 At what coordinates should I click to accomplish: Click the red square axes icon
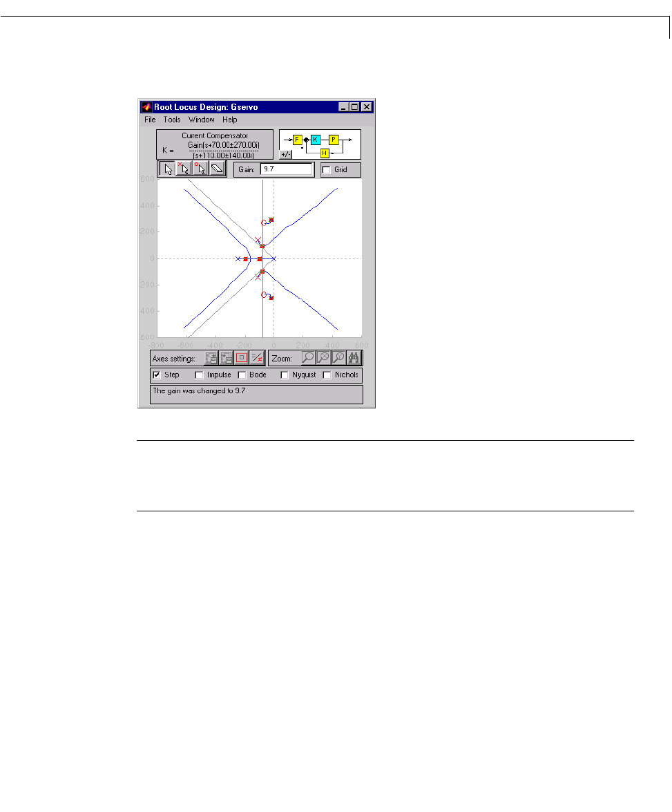pos(241,358)
